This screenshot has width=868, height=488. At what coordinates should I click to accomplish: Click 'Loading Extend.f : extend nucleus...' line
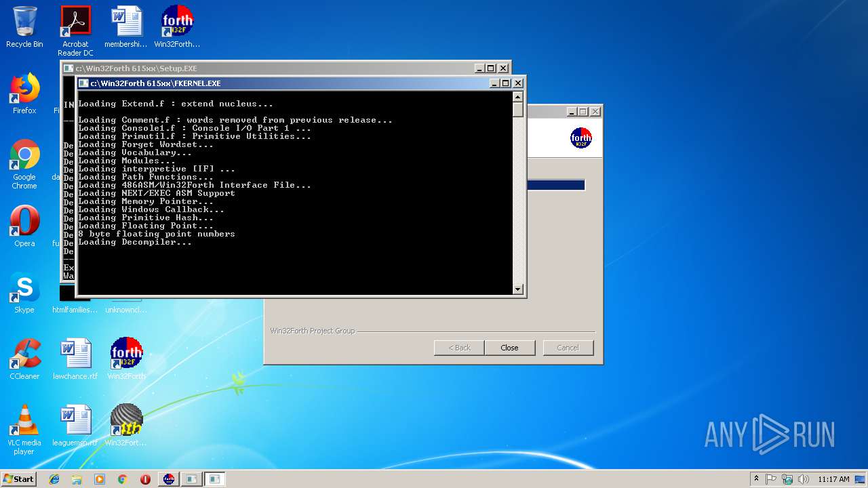tap(176, 104)
